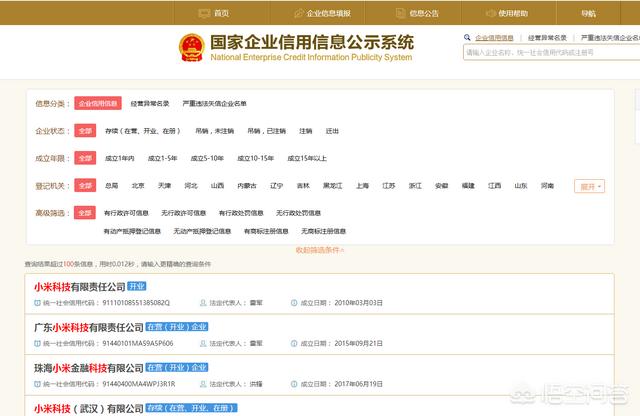The height and width of the screenshot is (416, 640).
Task: Click credit code icon in 珠海小米金融科技 row
Action: click(x=38, y=384)
